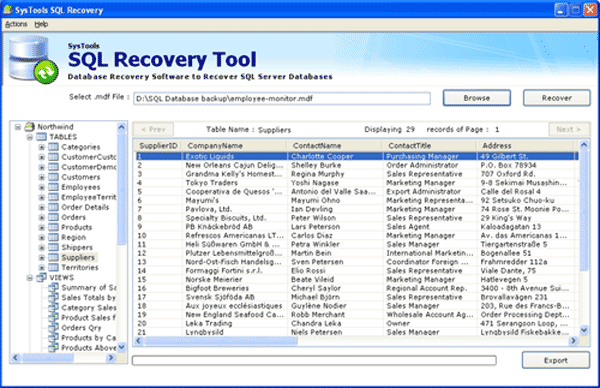Screen dimensions: 600x388
Task: Click the Shippers table icon
Action: (x=54, y=247)
